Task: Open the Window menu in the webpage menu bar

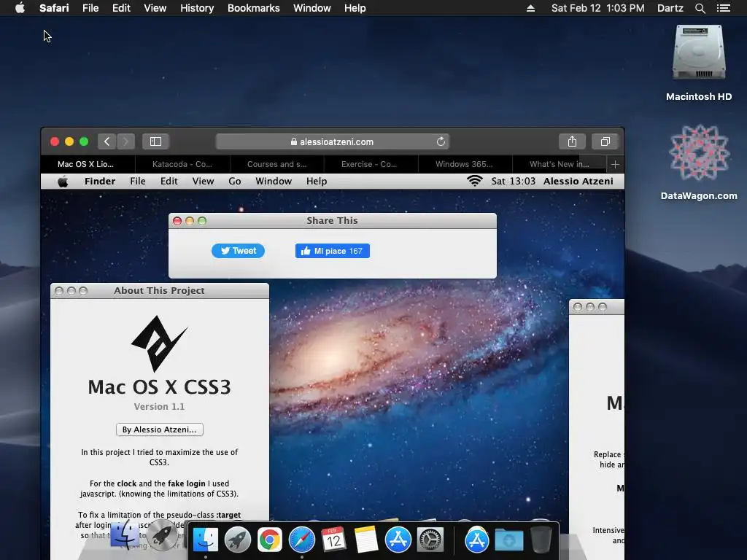Action: click(x=274, y=182)
